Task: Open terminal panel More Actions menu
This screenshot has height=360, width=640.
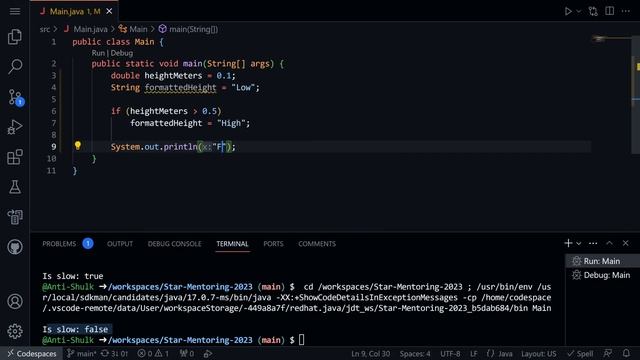Action: [x=593, y=243]
